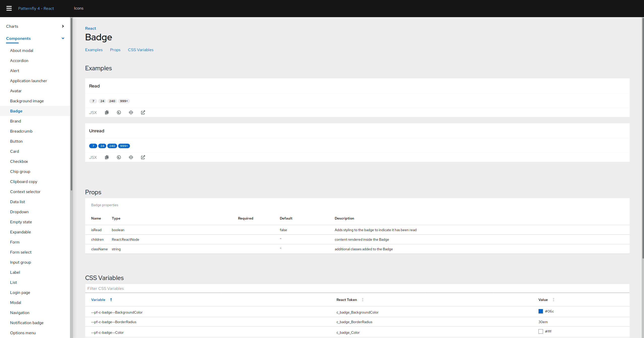The width and height of the screenshot is (644, 338).
Task: Open the Read example in CodeSandbox
Action: tap(131, 112)
